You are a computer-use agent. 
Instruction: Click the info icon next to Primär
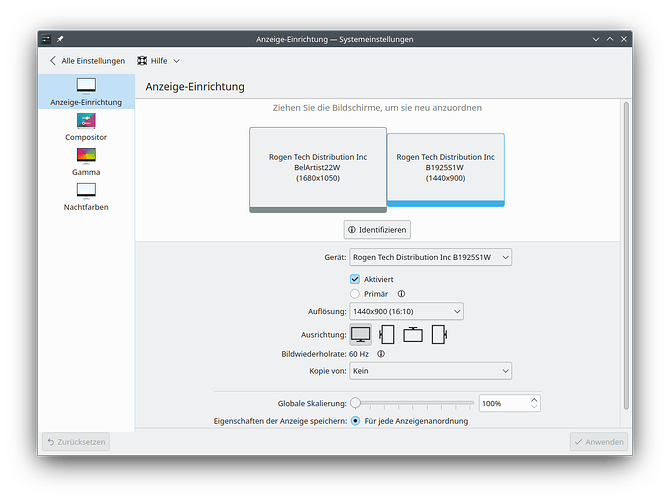pyautogui.click(x=401, y=294)
